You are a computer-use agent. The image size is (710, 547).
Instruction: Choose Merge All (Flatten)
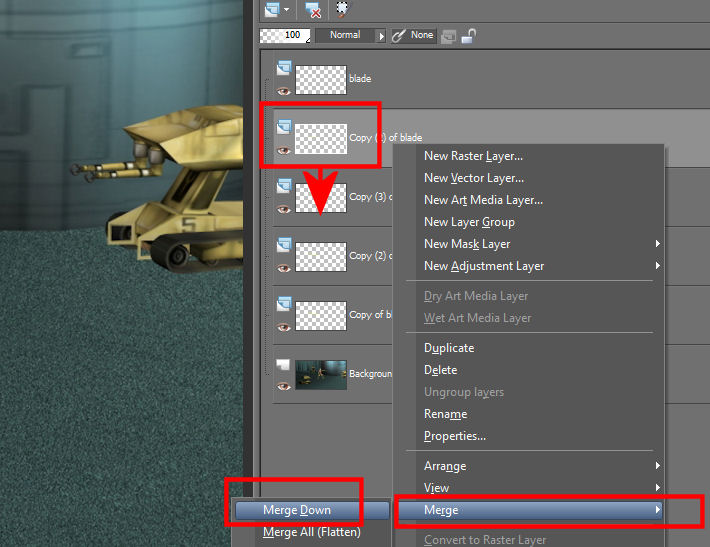[x=312, y=532]
